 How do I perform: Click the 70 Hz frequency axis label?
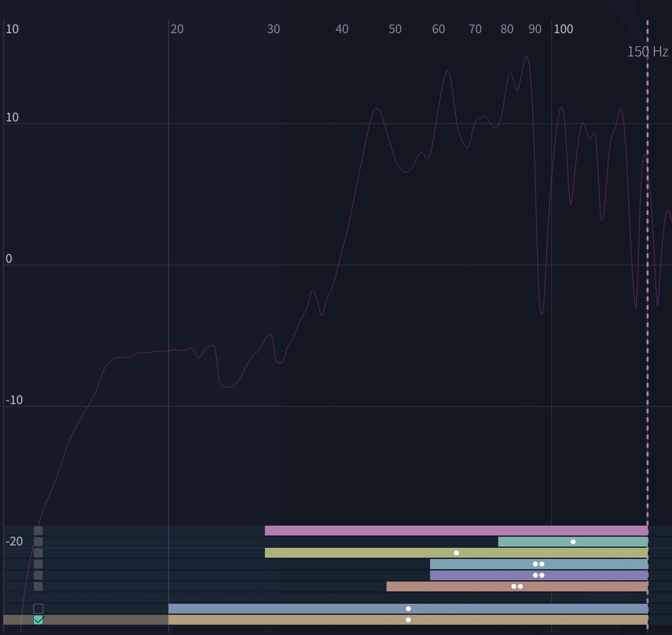pos(475,29)
